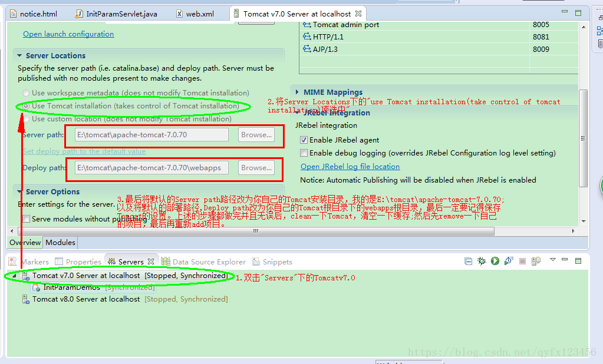Switch to InitParamServlet.java editor tab
This screenshot has height=364, width=603.
tap(117, 14)
